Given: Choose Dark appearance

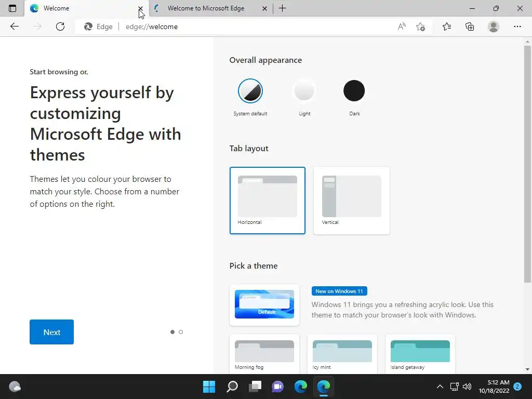Looking at the screenshot, I should click(x=354, y=90).
